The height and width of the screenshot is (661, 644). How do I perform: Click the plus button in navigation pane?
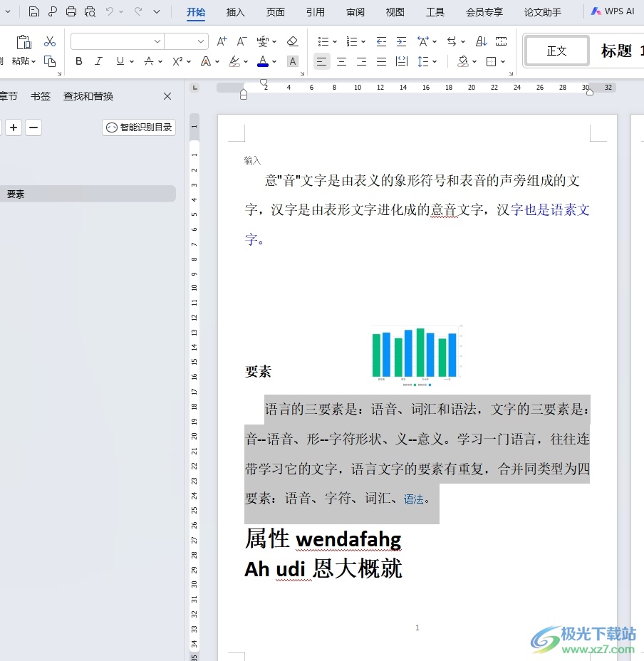coord(14,127)
